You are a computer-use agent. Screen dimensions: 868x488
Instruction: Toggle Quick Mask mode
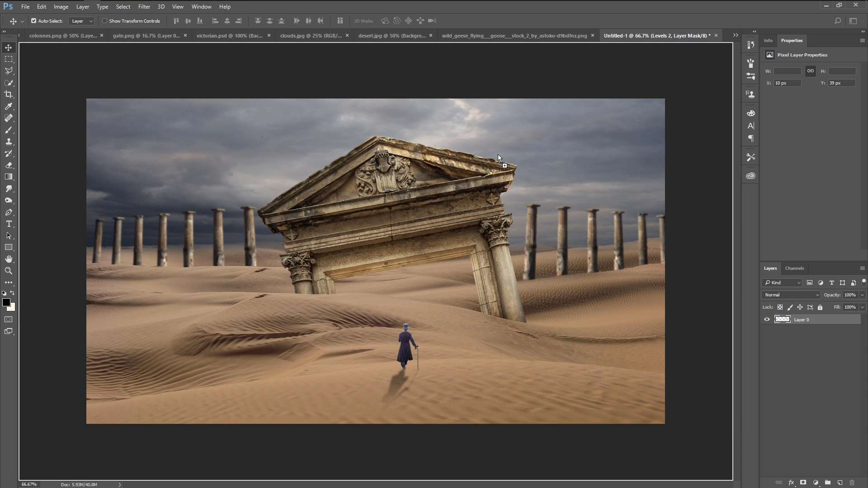[9, 319]
